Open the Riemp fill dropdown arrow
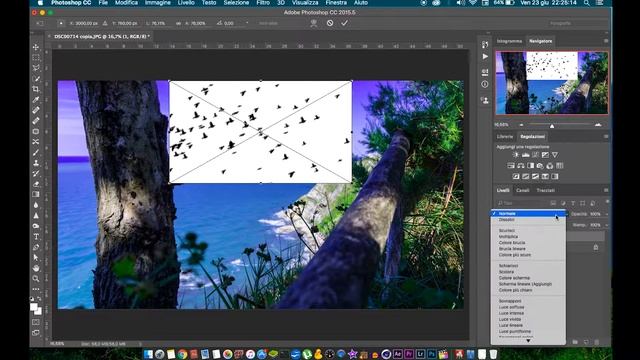 (x=607, y=225)
